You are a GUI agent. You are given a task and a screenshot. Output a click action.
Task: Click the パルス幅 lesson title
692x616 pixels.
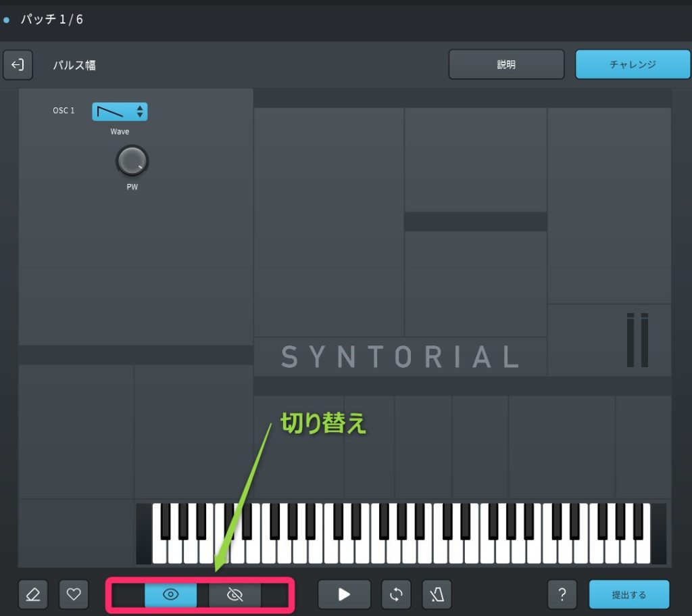click(x=74, y=66)
